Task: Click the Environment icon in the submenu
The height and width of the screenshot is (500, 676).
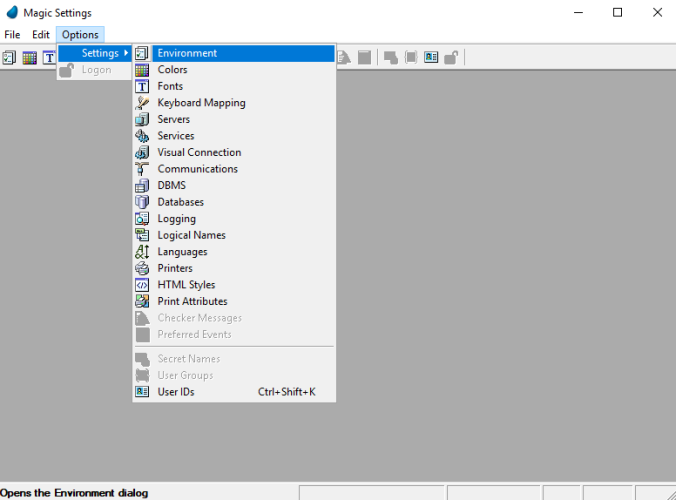Action: [142, 53]
